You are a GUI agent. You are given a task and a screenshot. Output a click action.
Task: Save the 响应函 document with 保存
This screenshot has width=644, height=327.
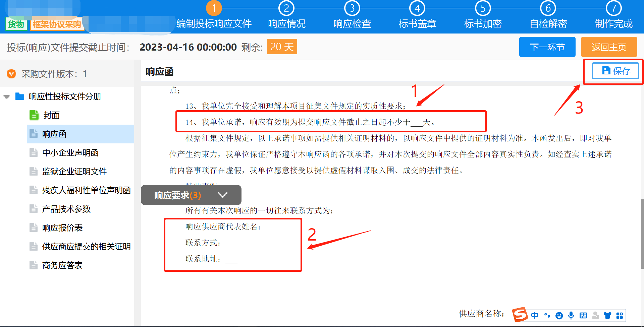click(615, 71)
